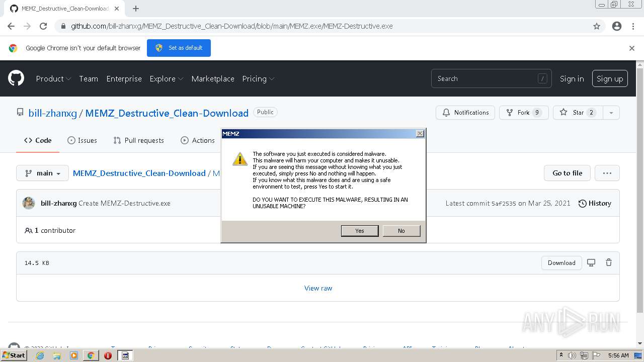
Task: Open Windows Start menu
Action: click(x=14, y=355)
